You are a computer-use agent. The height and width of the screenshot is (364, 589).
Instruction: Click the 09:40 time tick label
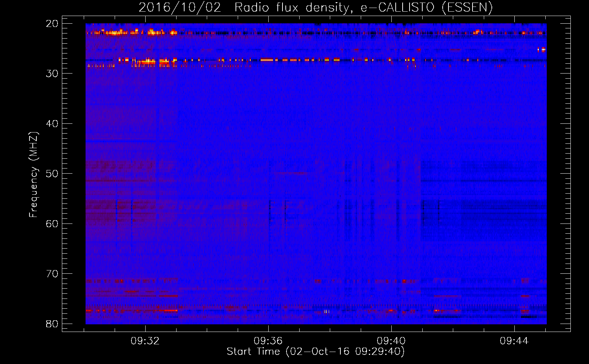click(391, 341)
